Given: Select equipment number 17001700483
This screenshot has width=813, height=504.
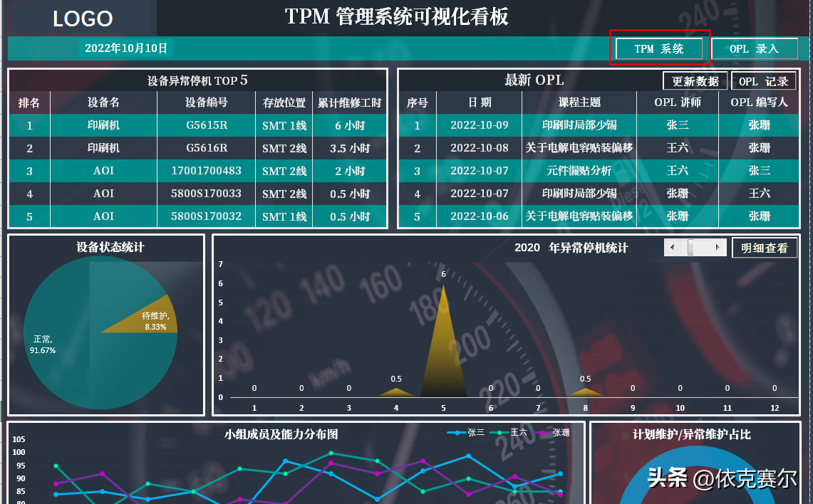Looking at the screenshot, I should click(207, 171).
